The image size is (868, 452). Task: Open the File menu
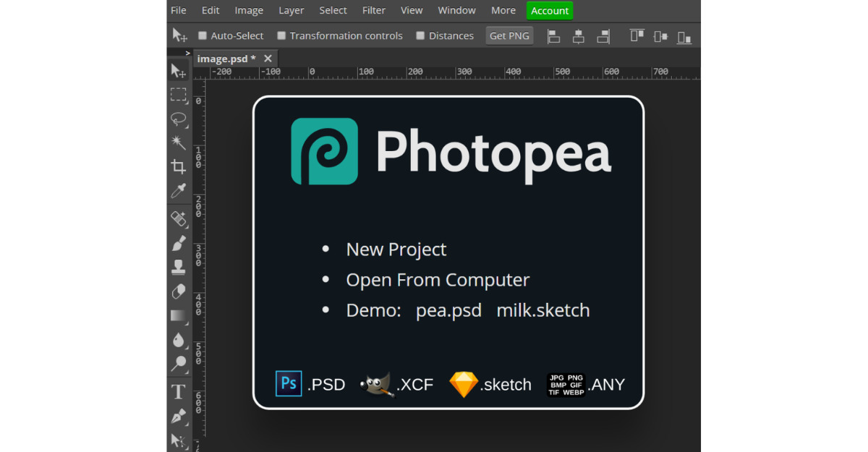pos(179,10)
